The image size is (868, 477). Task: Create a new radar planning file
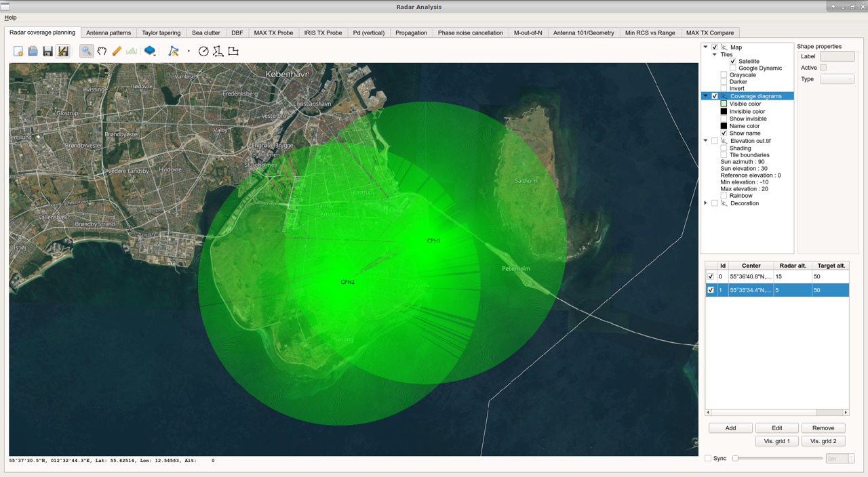coord(18,50)
